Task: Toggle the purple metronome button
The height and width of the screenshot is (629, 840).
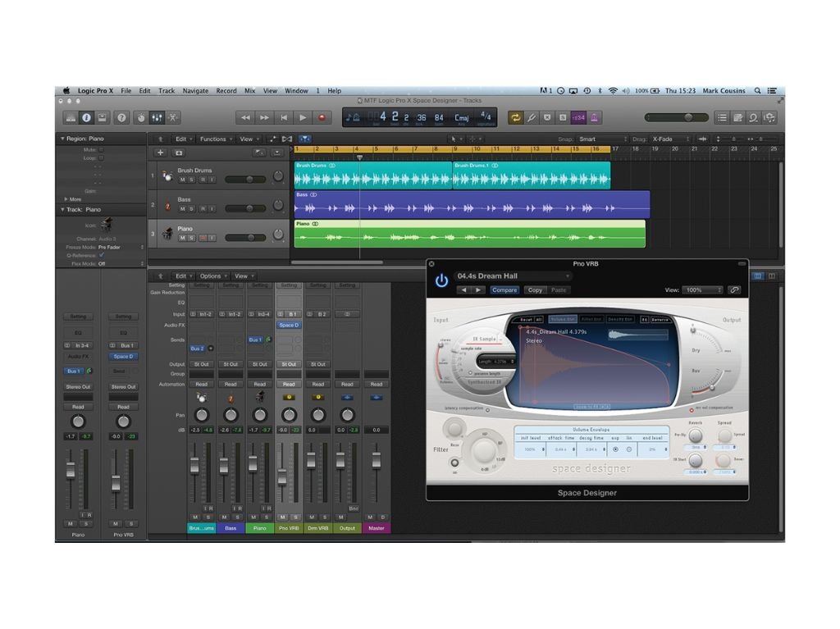Action: 594,117
